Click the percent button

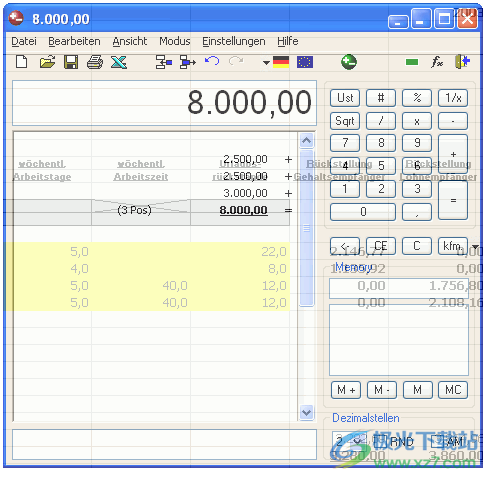click(417, 98)
